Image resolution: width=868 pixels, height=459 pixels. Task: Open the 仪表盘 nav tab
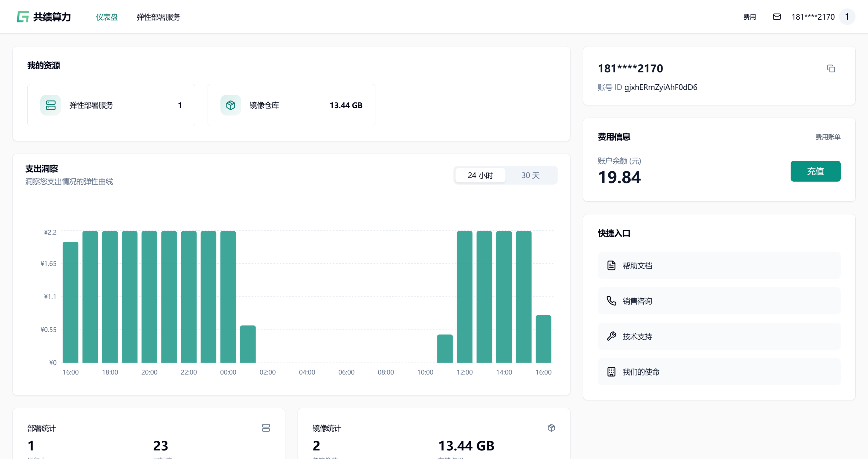[106, 17]
